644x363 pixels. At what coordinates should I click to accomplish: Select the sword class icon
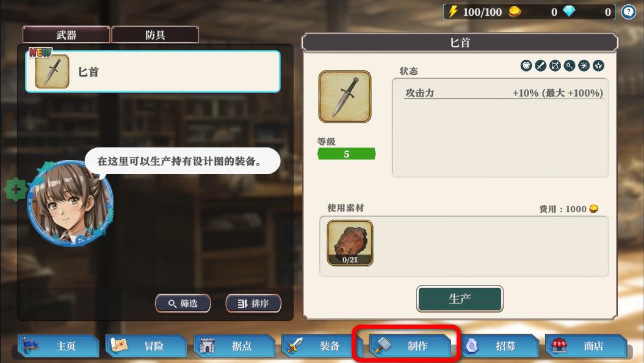tap(540, 65)
